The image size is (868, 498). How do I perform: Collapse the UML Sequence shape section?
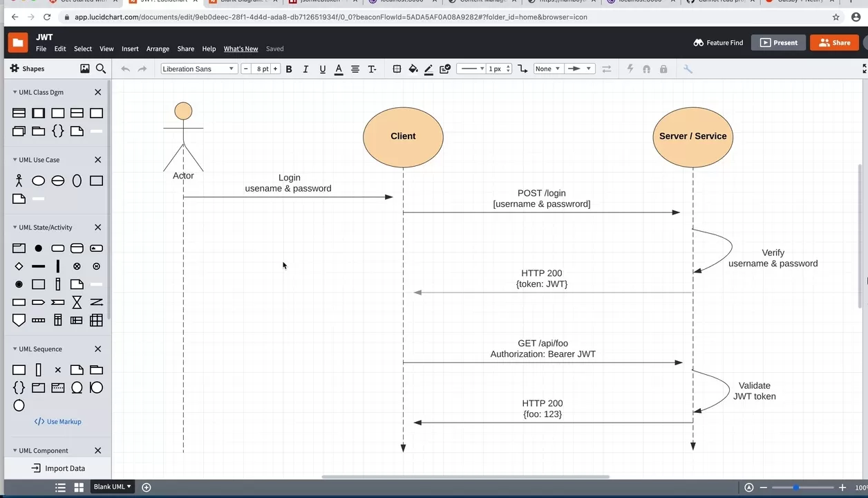click(15, 349)
